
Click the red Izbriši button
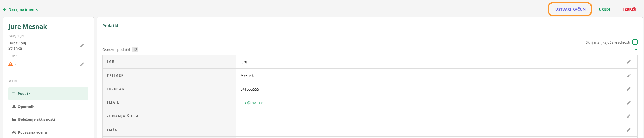(629, 9)
